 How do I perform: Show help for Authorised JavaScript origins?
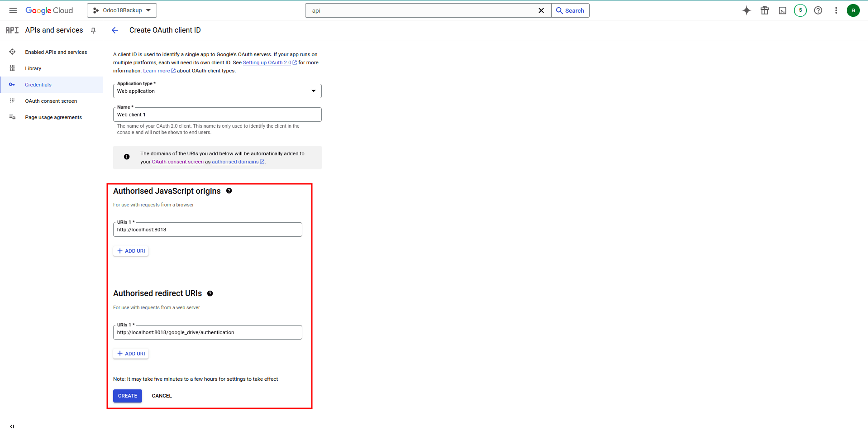click(x=229, y=191)
